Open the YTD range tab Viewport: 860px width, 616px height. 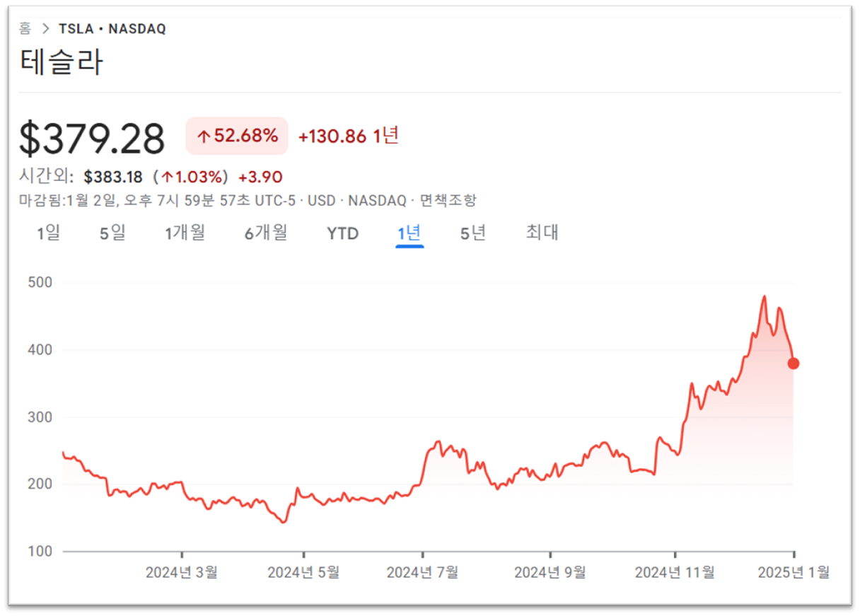tap(343, 233)
